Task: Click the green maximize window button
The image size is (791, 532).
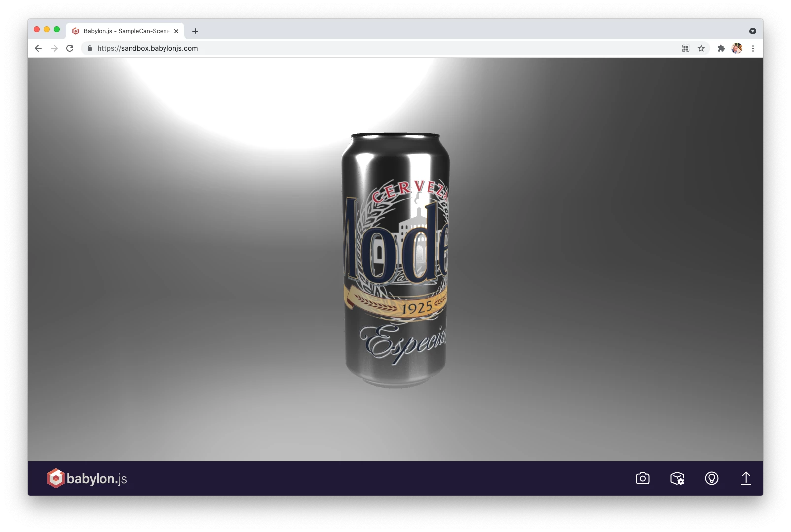Action: point(57,29)
